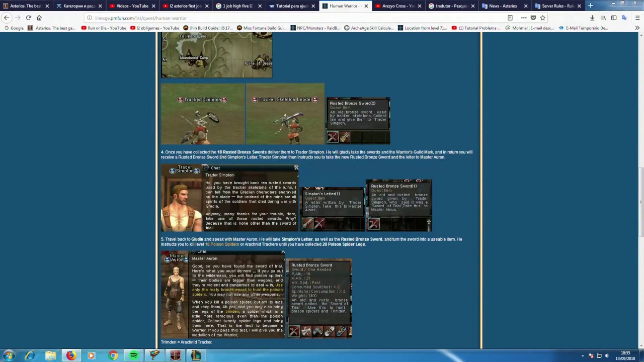This screenshot has width=644, height=362.
Task: Switch to the 'Asterios. The best' tab
Action: [26, 6]
